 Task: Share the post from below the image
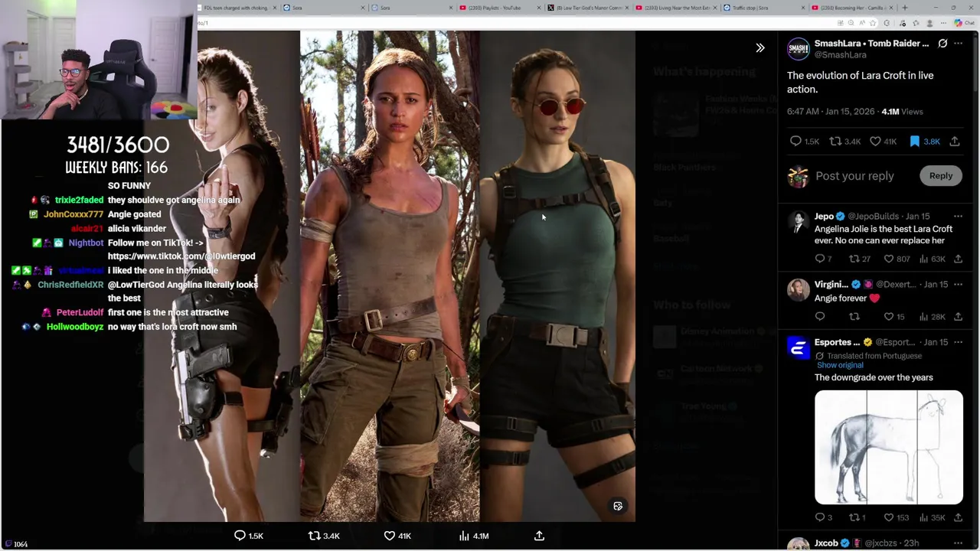[539, 536]
